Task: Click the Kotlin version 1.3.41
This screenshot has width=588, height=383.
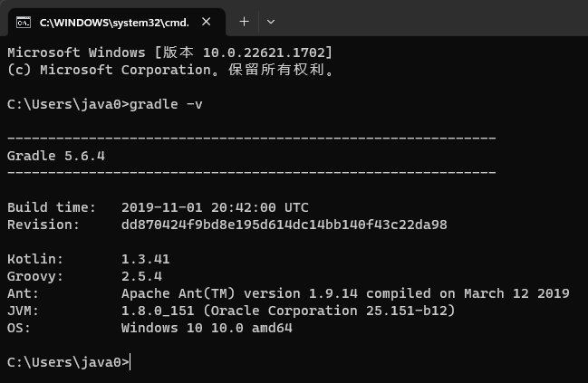Action: [145, 259]
